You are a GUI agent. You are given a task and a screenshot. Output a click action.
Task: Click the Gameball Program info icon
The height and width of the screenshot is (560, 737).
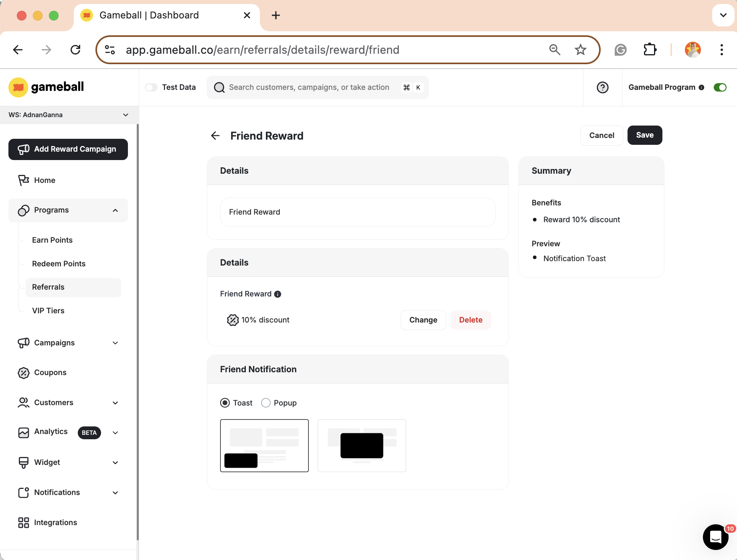[701, 87]
